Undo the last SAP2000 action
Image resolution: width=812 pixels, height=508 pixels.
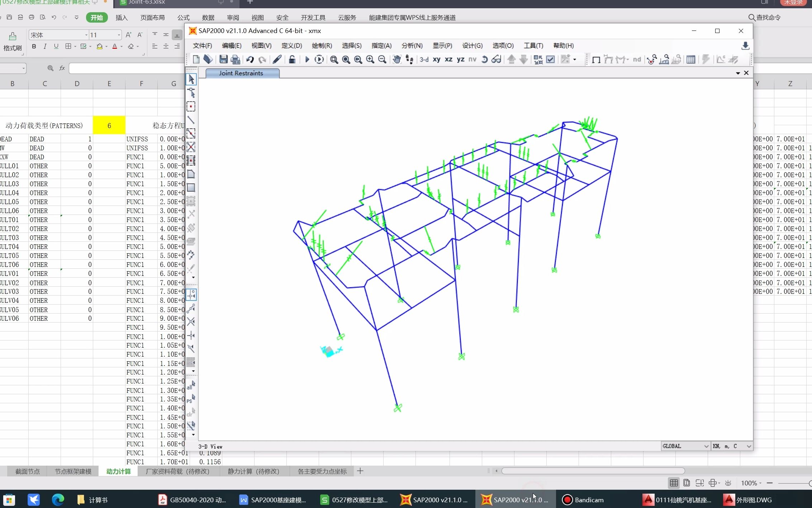(x=250, y=59)
